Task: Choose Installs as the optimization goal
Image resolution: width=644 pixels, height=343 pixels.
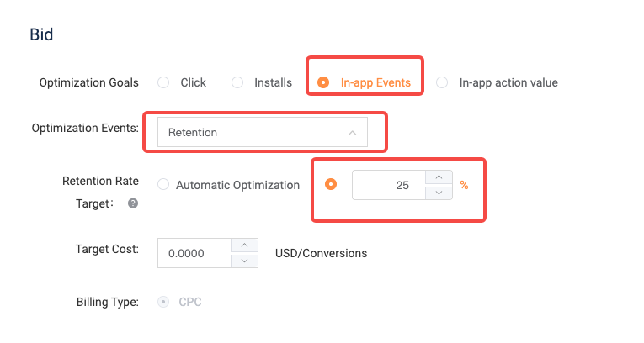Action: pyautogui.click(x=237, y=82)
